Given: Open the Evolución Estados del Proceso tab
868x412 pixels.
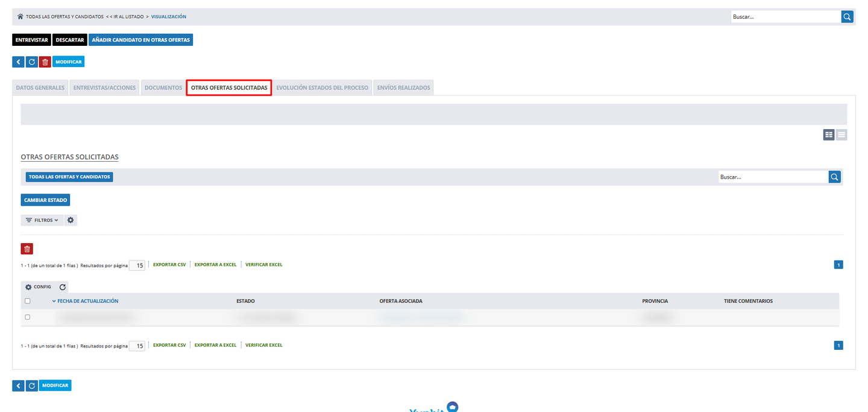Looking at the screenshot, I should [322, 87].
